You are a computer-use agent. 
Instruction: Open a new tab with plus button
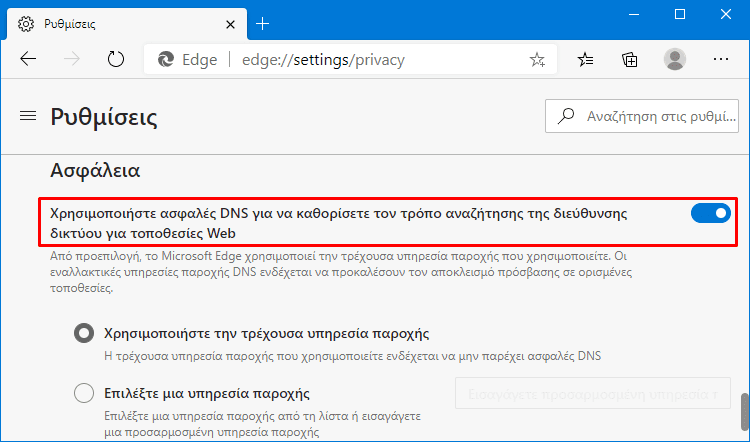(263, 23)
